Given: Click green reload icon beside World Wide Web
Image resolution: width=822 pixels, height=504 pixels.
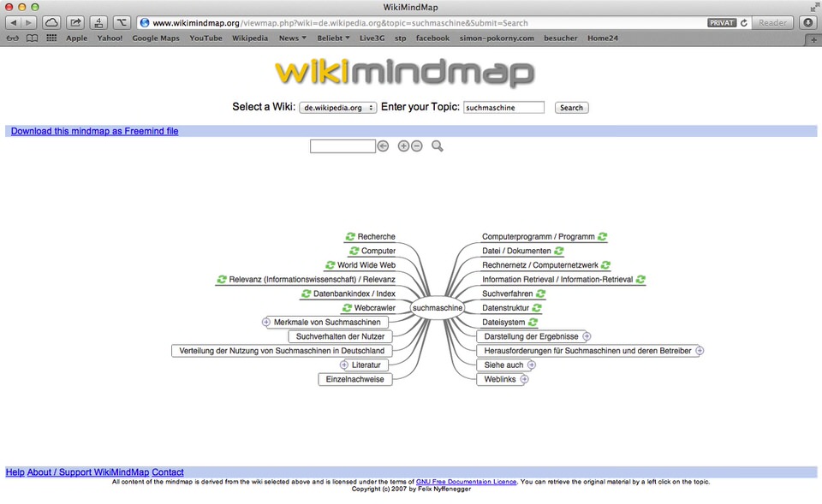Looking at the screenshot, I should point(331,265).
